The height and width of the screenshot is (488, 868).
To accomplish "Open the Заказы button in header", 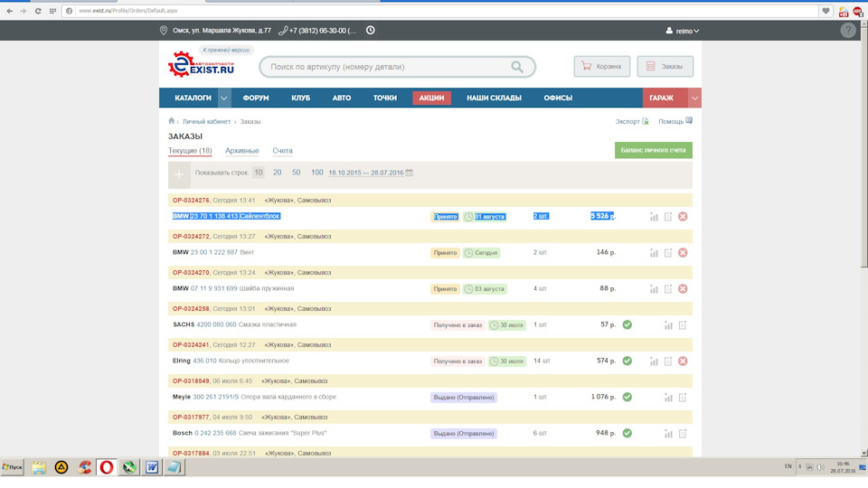I will (x=665, y=66).
